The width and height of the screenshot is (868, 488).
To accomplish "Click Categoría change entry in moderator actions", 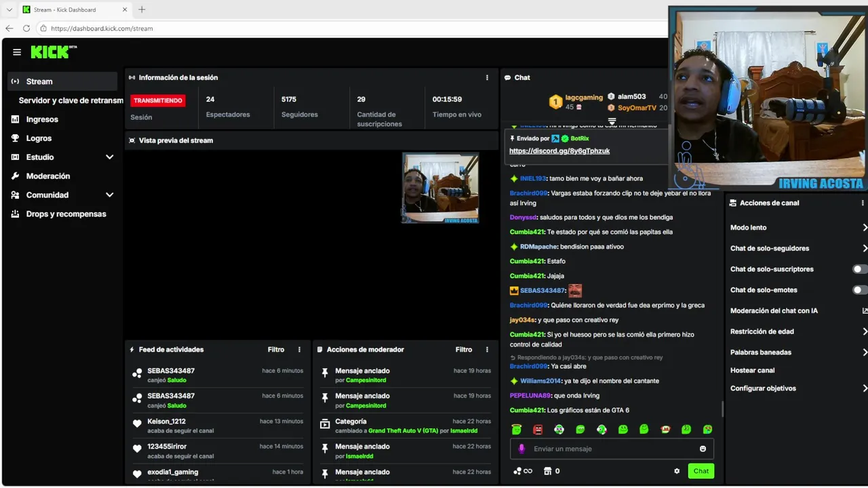I will (405, 426).
